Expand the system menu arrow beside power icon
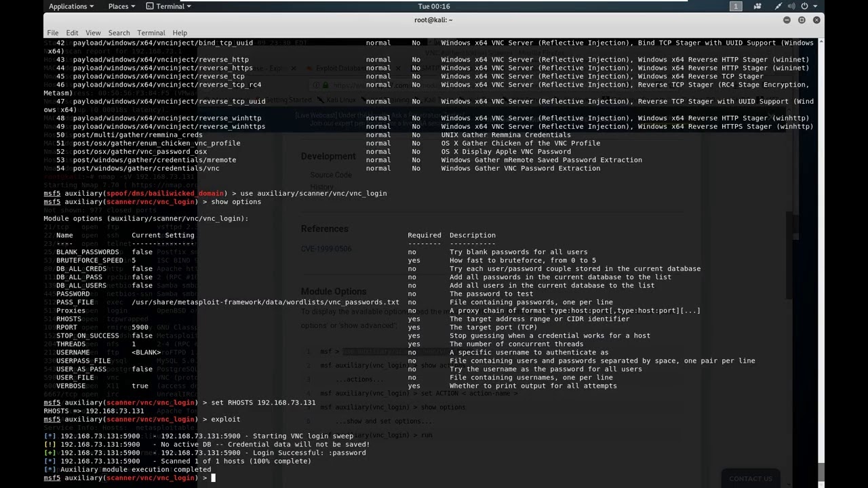The width and height of the screenshot is (868, 488). 816,6
